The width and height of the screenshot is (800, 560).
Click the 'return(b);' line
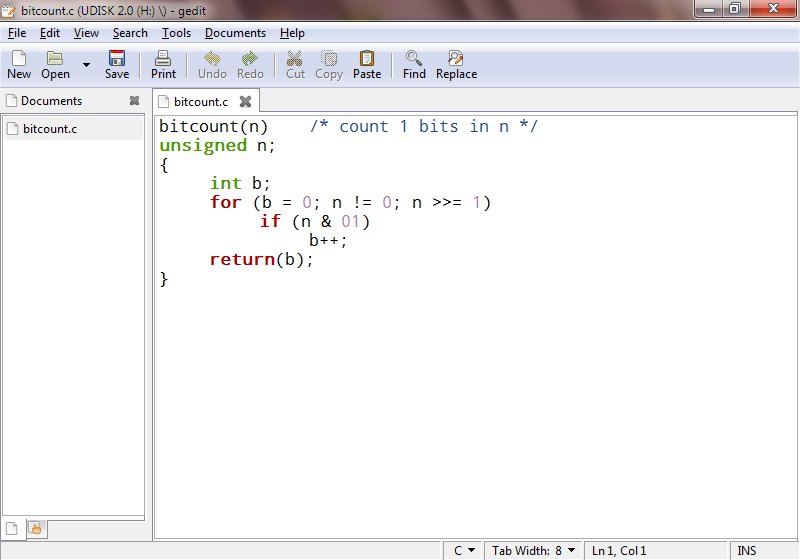261,260
